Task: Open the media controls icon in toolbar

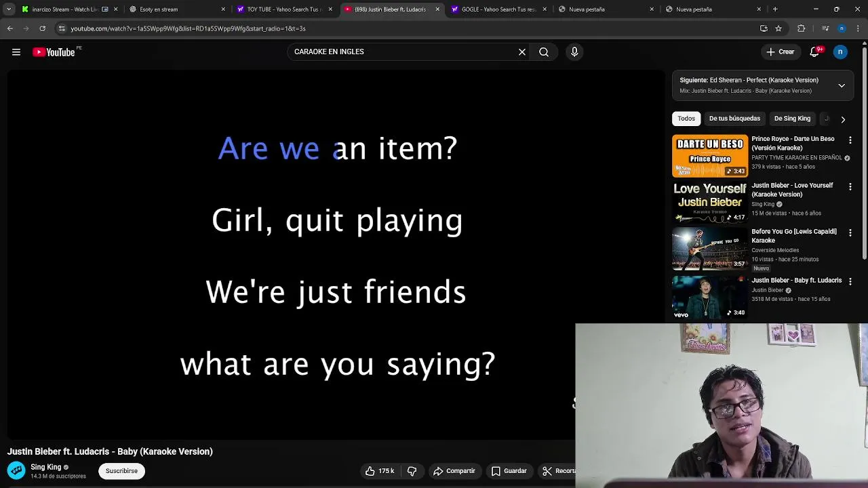Action: pyautogui.click(x=825, y=28)
